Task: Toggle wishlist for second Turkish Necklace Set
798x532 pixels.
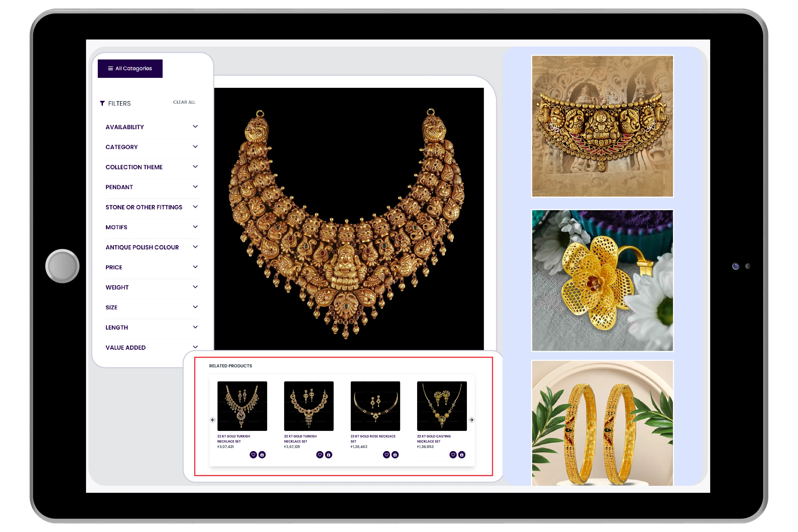Action: (320, 454)
